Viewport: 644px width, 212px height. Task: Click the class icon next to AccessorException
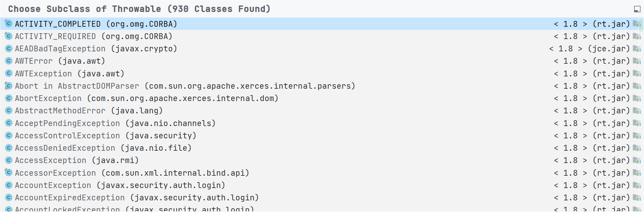[x=9, y=173]
